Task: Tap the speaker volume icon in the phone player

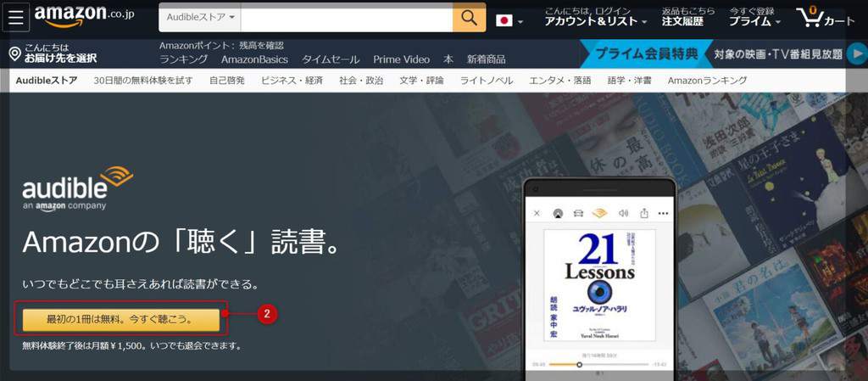Action: (624, 213)
